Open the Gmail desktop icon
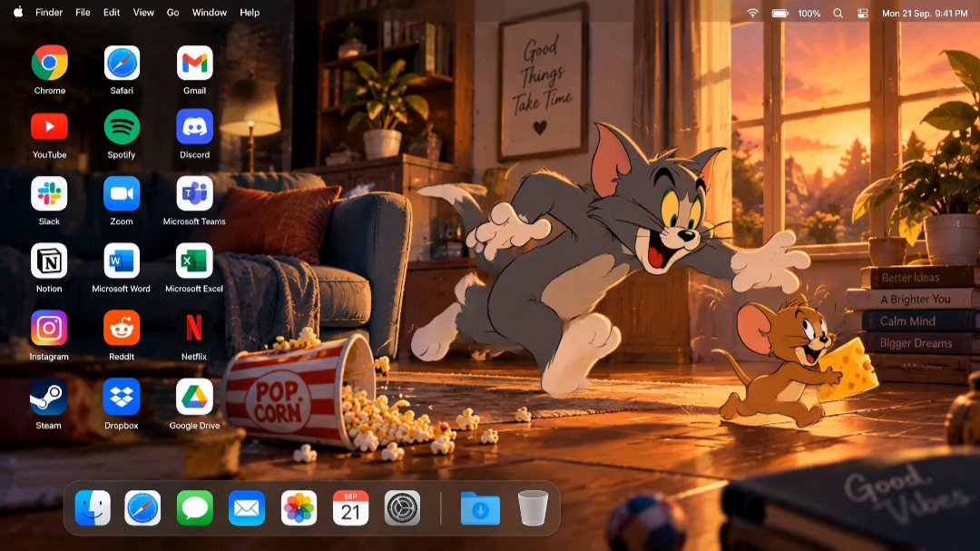Screen dimensions: 980x551 point(194,63)
